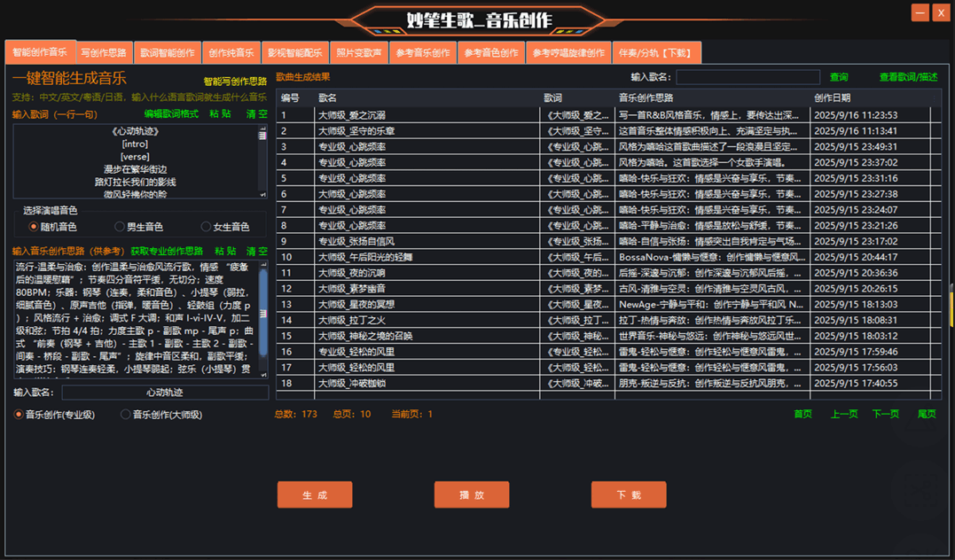Switch to the 写创作思路 tab

point(104,53)
